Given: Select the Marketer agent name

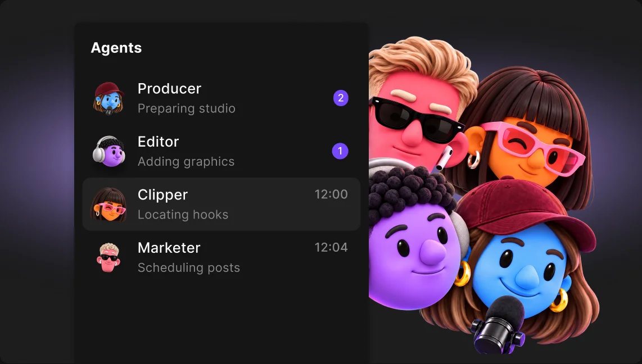Looking at the screenshot, I should click(x=169, y=248).
